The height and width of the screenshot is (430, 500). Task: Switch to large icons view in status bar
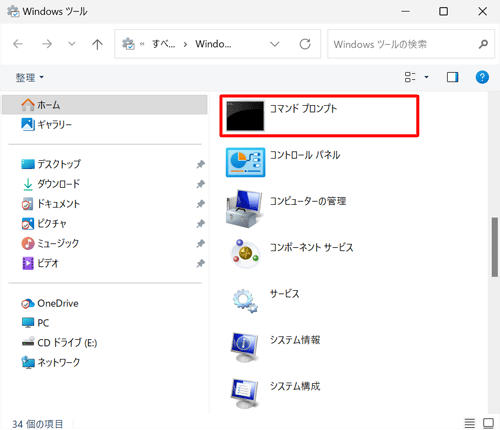pos(488,423)
